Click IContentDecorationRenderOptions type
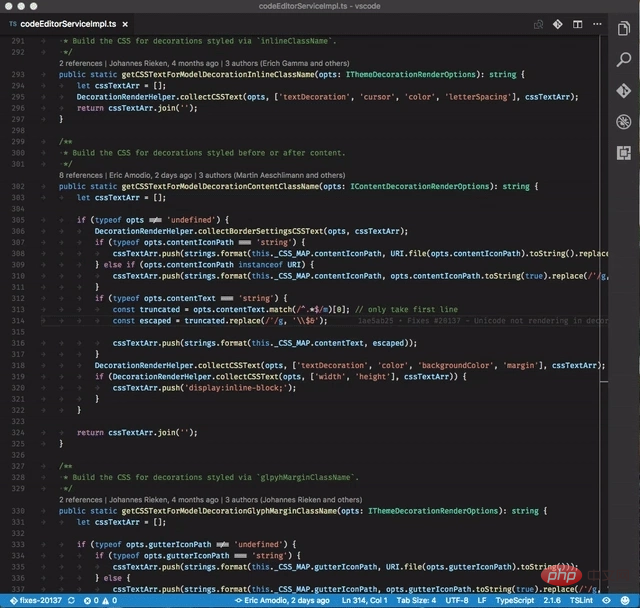This screenshot has width=640, height=608. point(420,186)
